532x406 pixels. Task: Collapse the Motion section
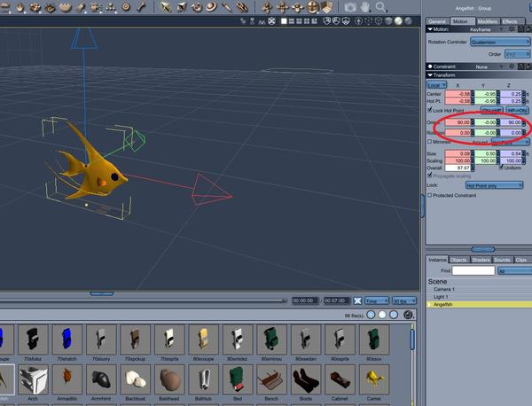pyautogui.click(x=430, y=29)
